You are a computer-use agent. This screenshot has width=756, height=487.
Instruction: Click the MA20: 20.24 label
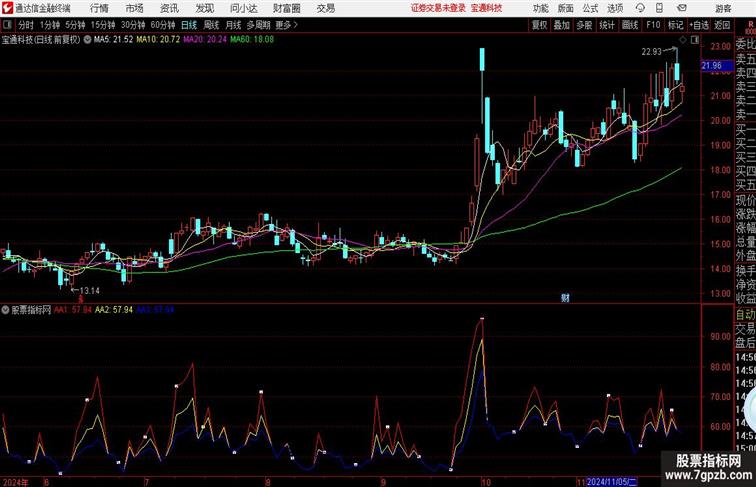(x=205, y=40)
